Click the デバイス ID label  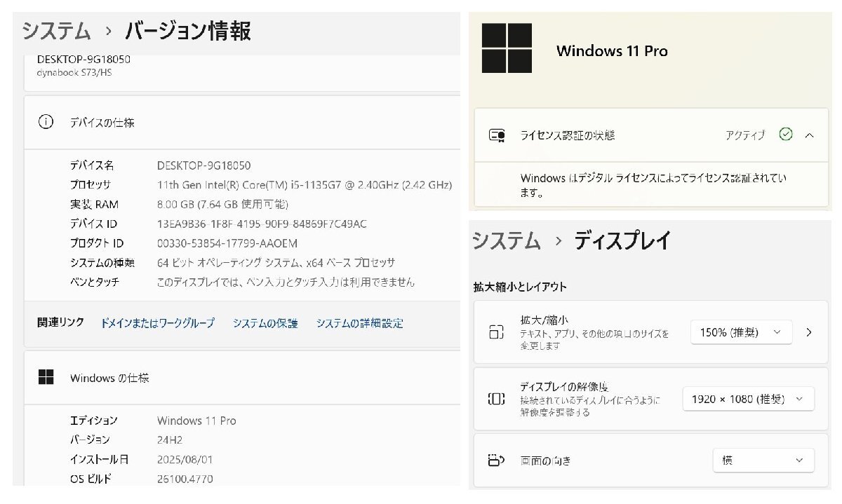[93, 224]
